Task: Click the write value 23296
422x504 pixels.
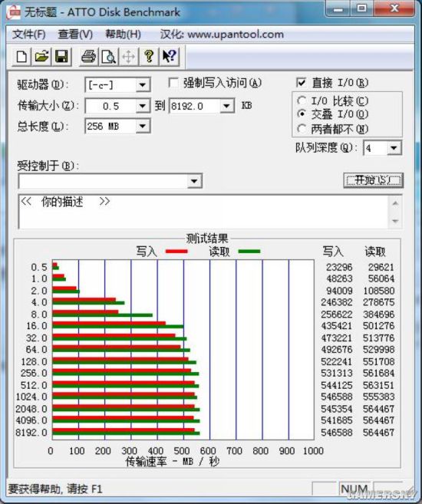Action: pyautogui.click(x=339, y=267)
